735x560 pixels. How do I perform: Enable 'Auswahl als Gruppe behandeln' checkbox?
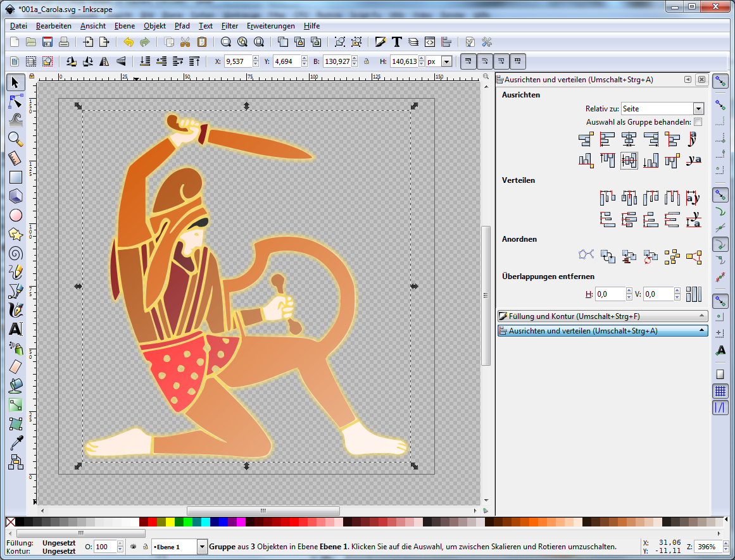698,121
